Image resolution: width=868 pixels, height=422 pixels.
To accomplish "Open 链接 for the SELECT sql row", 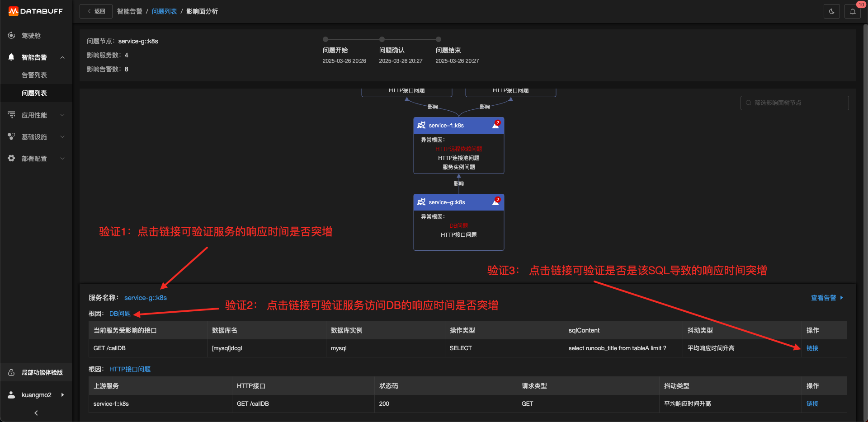I will (812, 348).
